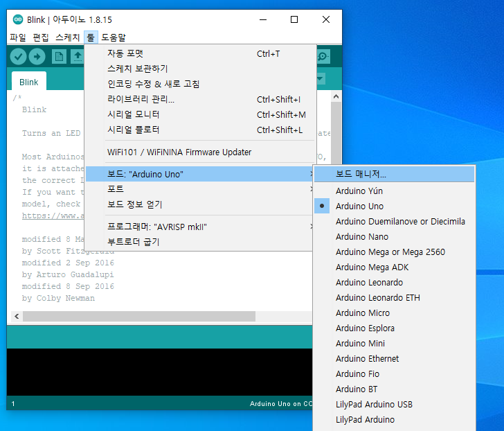Open the 스케치 menu
The image size is (504, 431).
pos(68,37)
